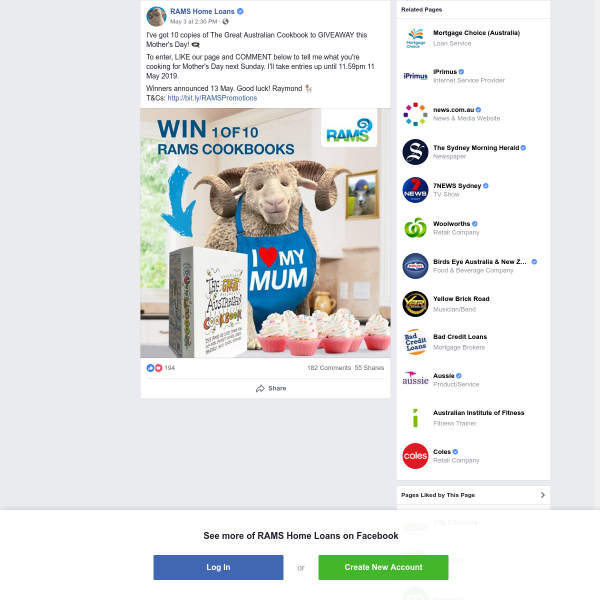Click the 7NEWS Sydney logo
The width and height of the screenshot is (600, 600).
point(415,190)
